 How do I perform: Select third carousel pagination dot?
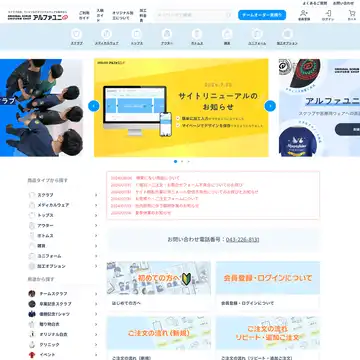188,161
